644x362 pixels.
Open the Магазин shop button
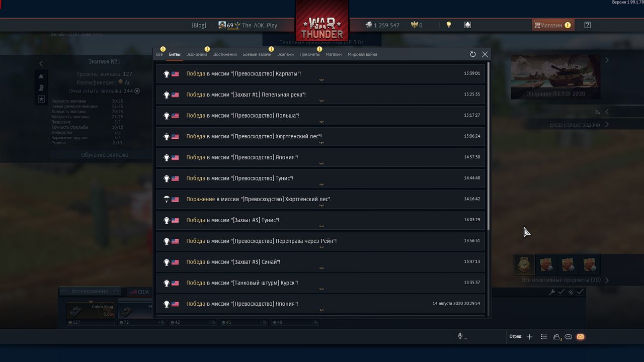[552, 25]
